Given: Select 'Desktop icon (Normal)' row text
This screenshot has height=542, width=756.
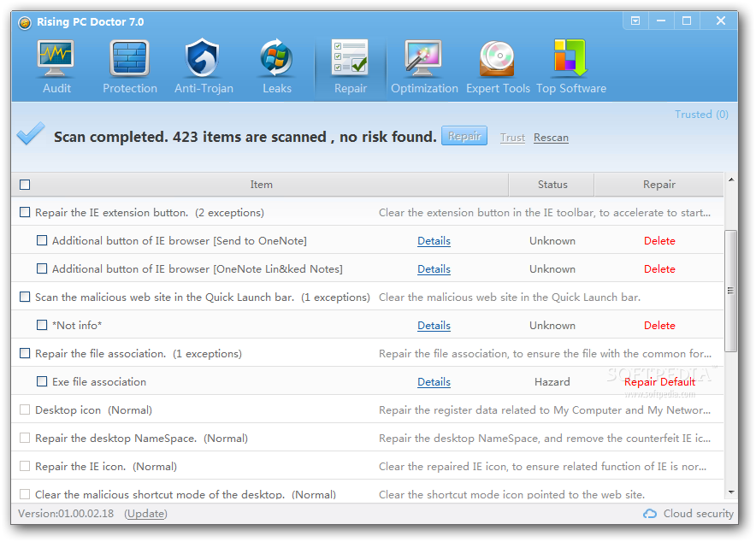Looking at the screenshot, I should [93, 410].
